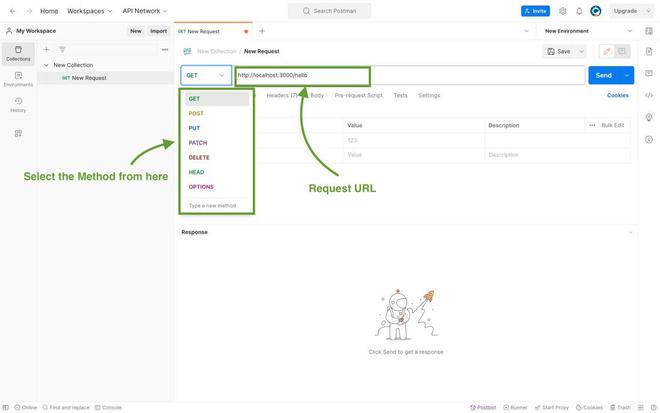Open History sidebar panel
Screen dimensions: 660x413
(18, 104)
